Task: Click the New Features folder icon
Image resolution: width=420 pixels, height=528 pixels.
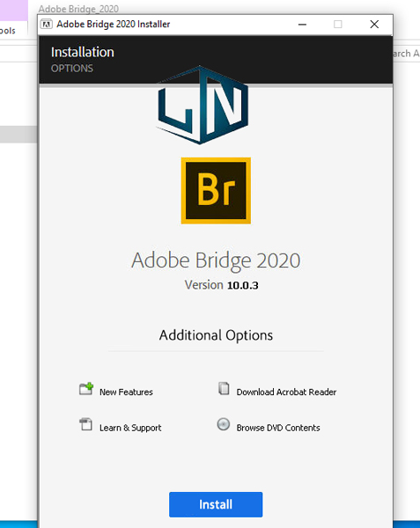Action: pos(86,389)
